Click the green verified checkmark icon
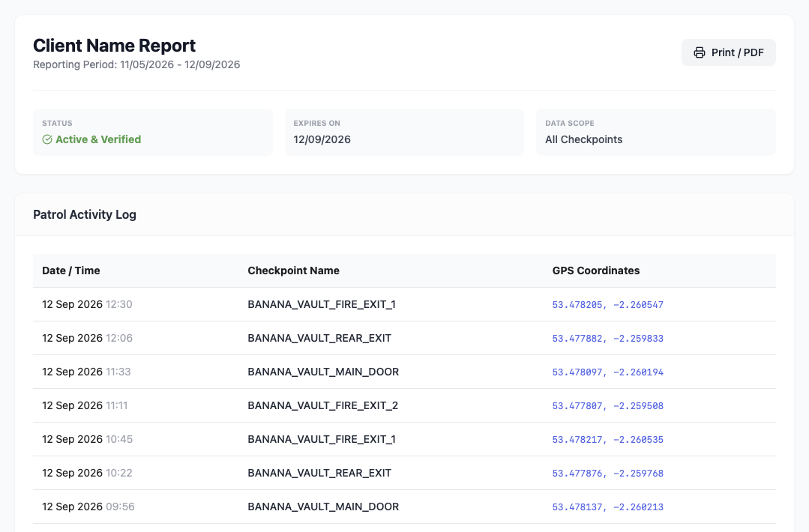 [47, 139]
